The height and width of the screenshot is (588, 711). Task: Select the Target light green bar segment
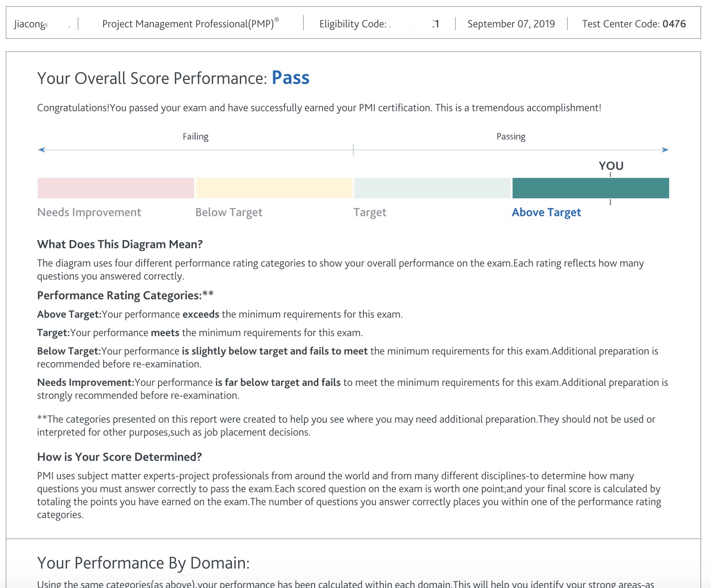tap(432, 188)
